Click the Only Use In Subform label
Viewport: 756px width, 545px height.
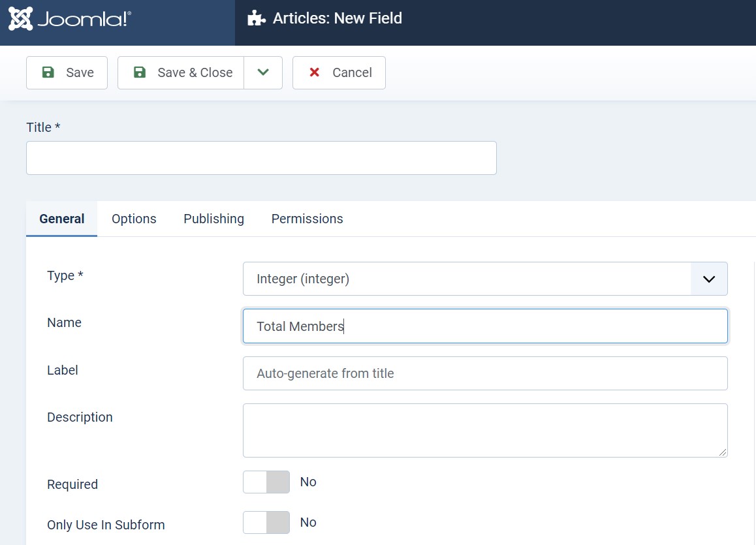106,525
